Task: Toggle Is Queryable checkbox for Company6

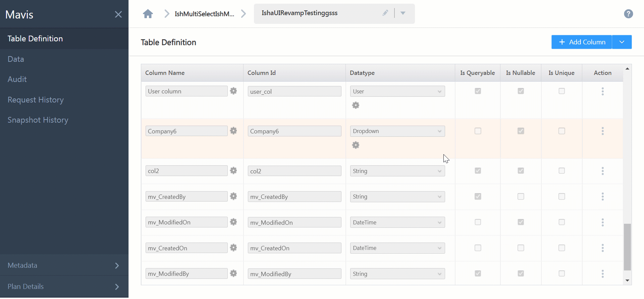Action: [x=478, y=131]
